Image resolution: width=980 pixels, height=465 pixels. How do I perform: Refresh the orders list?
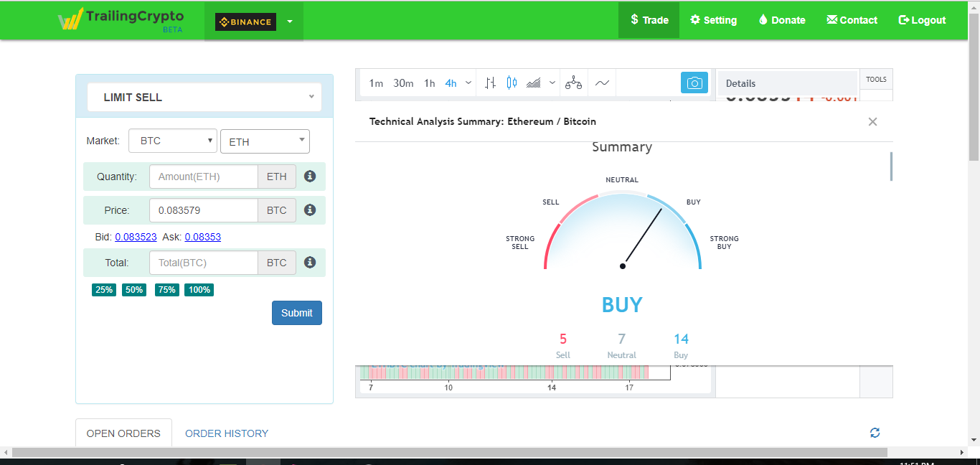coord(875,433)
